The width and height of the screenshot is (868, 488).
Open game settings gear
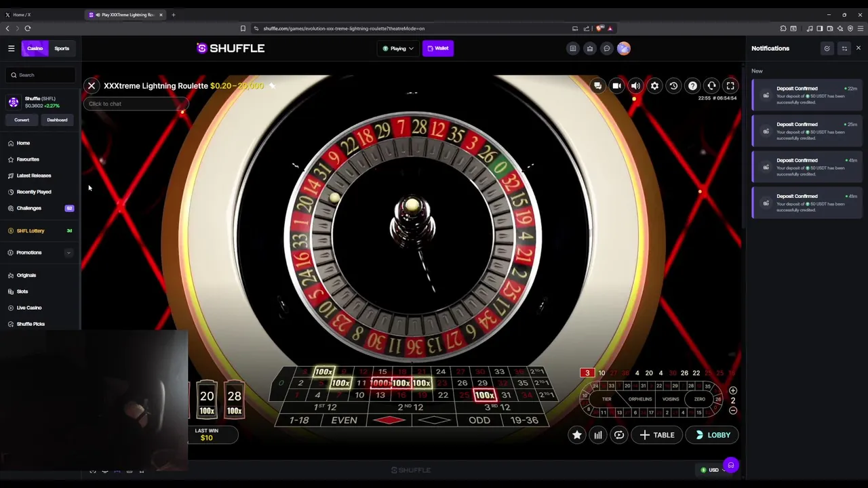(654, 86)
